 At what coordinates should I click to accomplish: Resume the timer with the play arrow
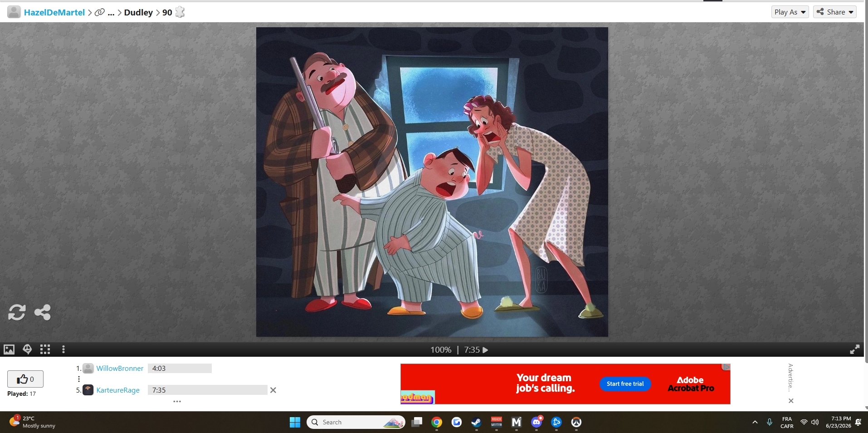(485, 350)
